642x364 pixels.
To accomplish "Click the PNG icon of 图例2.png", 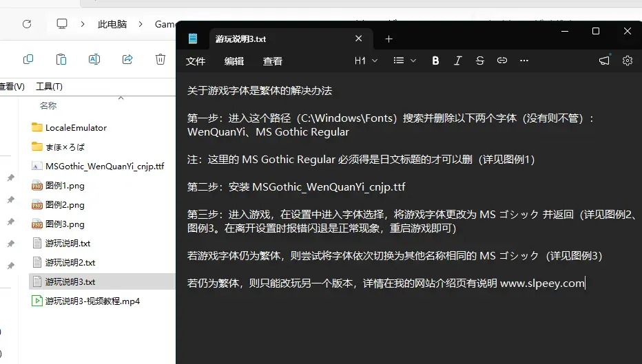I will [x=37, y=204].
